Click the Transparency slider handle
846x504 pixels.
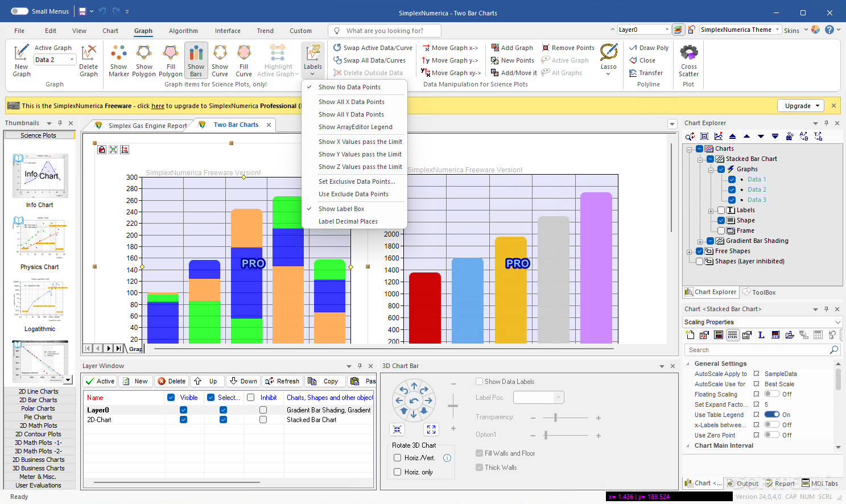click(x=555, y=418)
